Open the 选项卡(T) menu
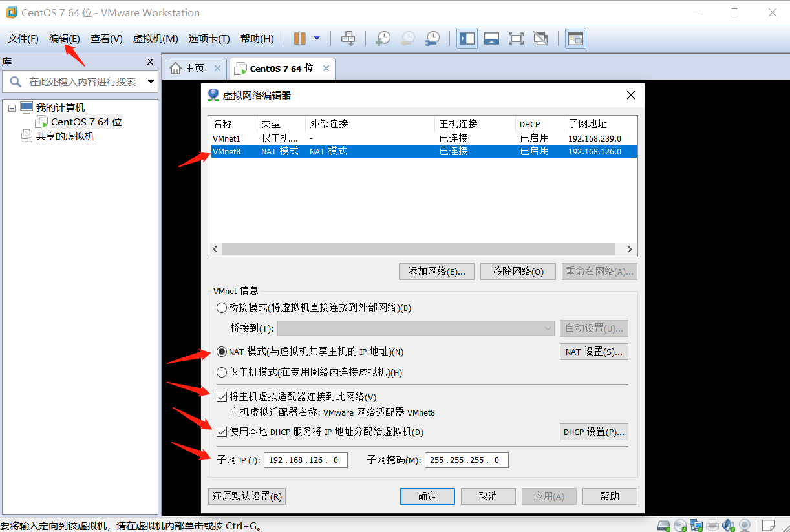This screenshot has height=532, width=790. click(x=209, y=39)
